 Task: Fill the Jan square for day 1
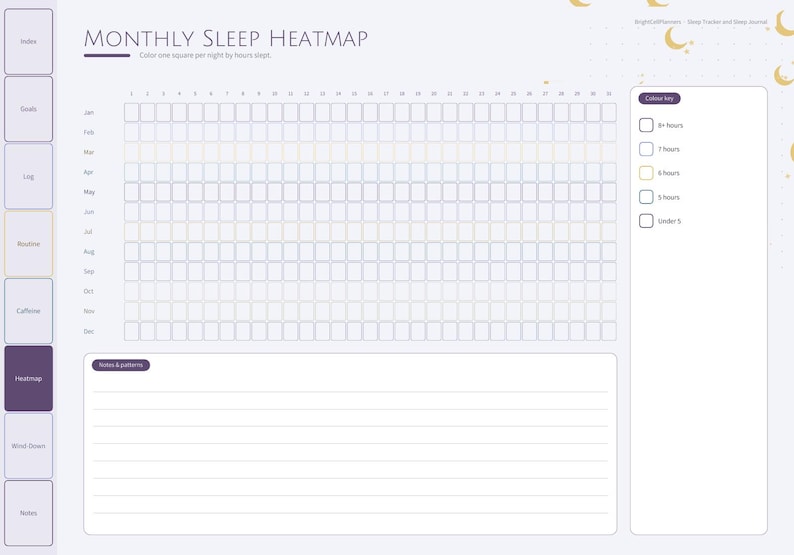132,112
